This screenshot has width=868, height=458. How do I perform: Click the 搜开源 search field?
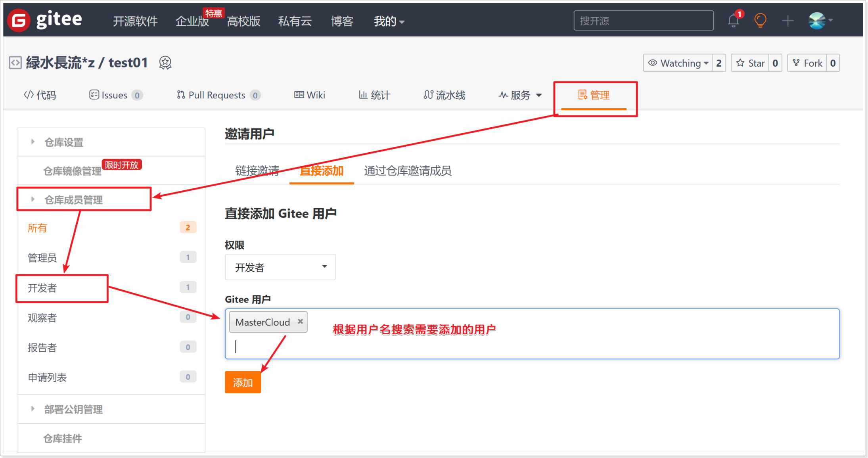click(643, 21)
